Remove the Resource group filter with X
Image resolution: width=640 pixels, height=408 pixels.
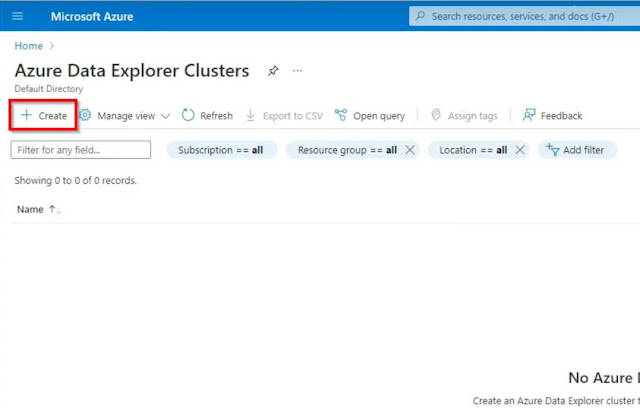point(410,150)
